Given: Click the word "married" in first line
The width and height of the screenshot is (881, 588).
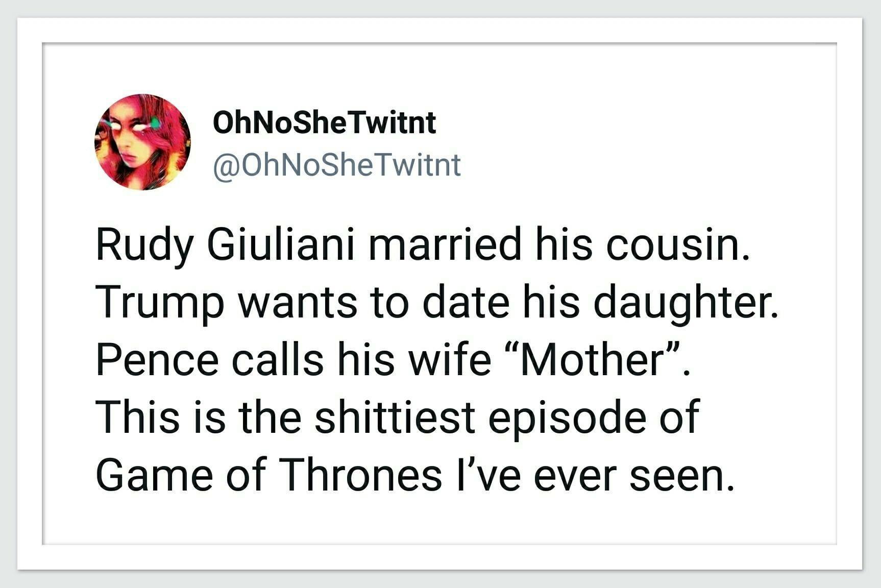Looking at the screenshot, I should [x=444, y=244].
